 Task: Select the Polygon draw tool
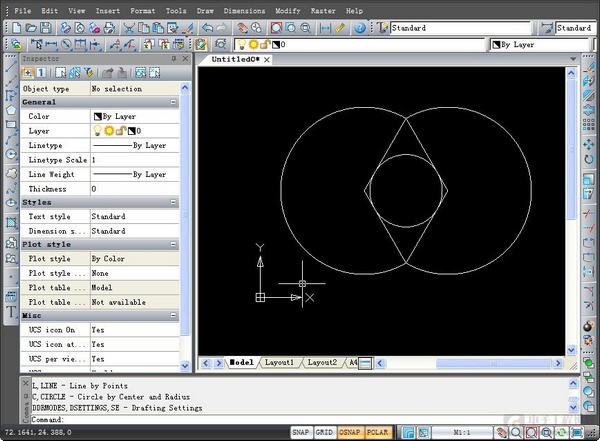tap(10, 109)
